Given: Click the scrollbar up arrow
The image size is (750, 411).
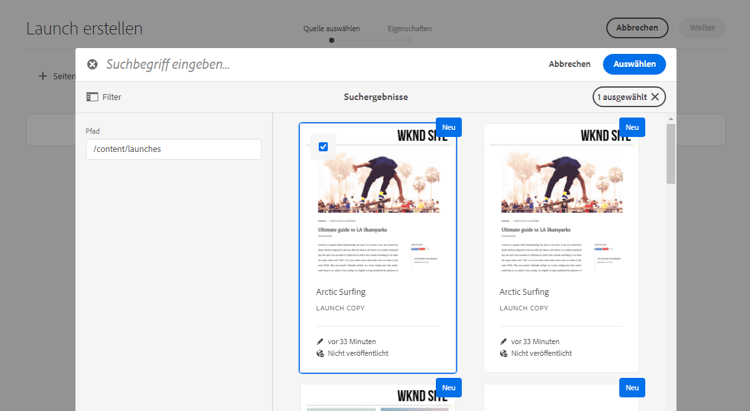Looking at the screenshot, I should 671,119.
